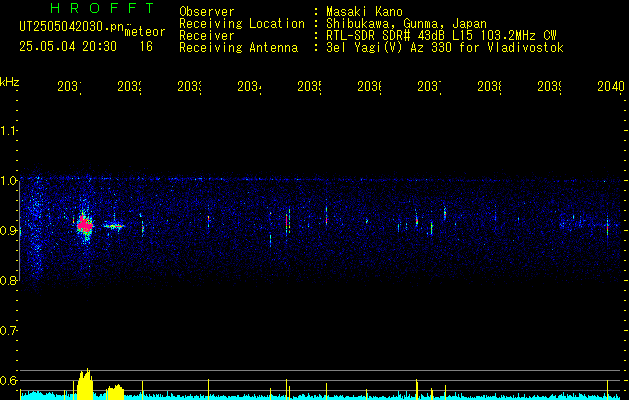Select receiver text RTL-SDR SDR# 43dB L15 103.2MHz CW

coord(441,36)
